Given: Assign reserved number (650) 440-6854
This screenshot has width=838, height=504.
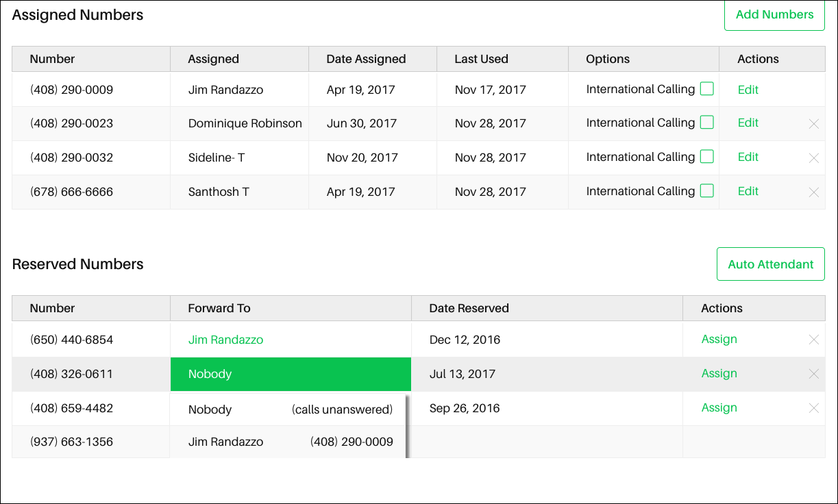Looking at the screenshot, I should [719, 339].
